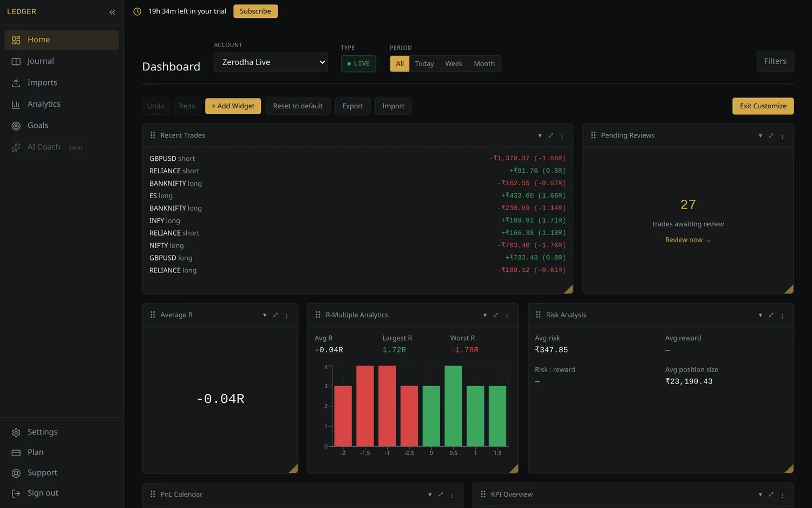Select the Week period tab
Image resolution: width=812 pixels, height=508 pixels.
[454, 63]
